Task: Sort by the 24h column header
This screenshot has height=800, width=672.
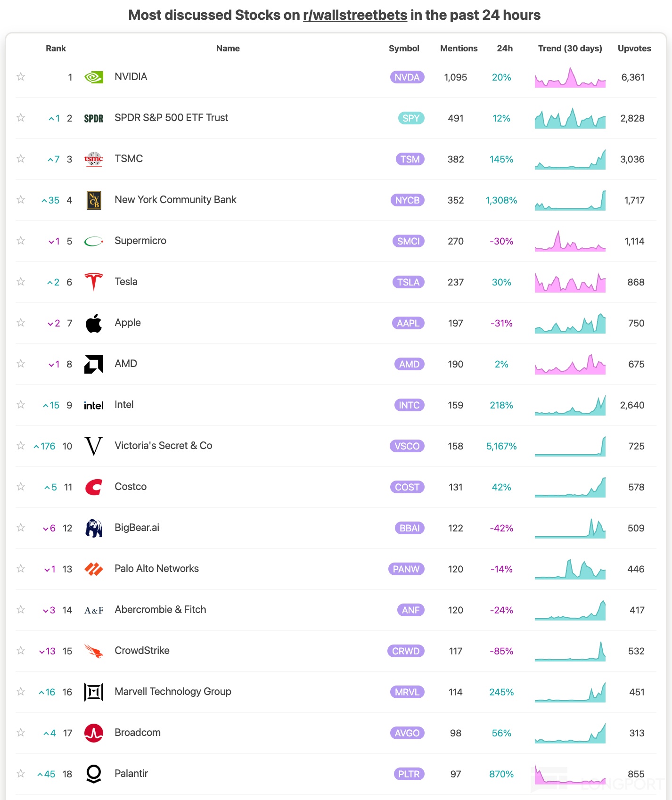Action: 504,49
